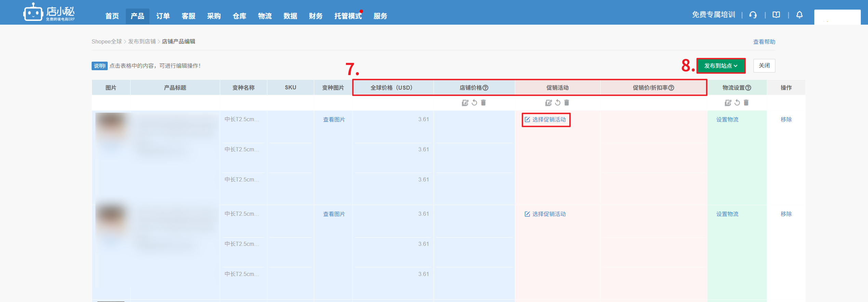868x302 pixels.
Task: Click the 产品标题 column header
Action: (x=175, y=88)
